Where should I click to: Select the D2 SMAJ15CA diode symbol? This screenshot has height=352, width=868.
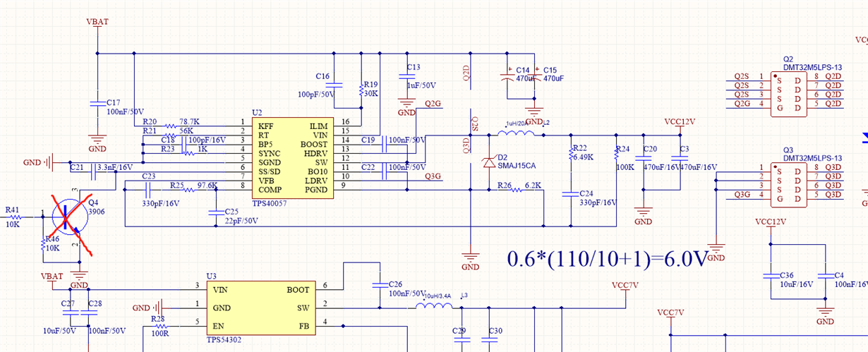(x=488, y=162)
